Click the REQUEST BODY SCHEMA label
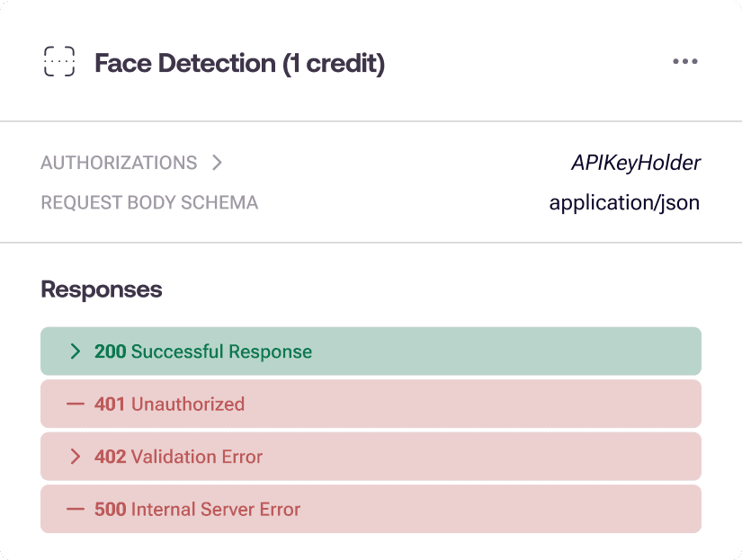The image size is (742, 560). click(x=149, y=202)
